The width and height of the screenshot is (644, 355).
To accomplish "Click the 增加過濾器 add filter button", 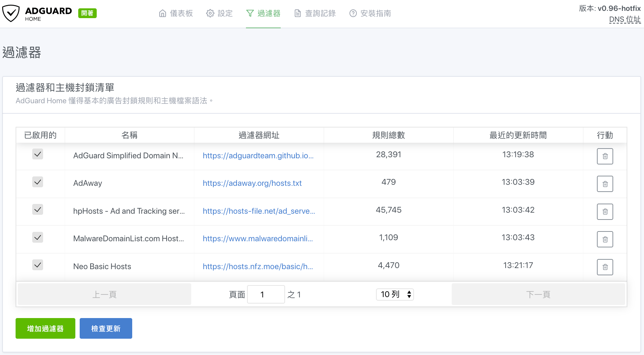I will tap(45, 328).
